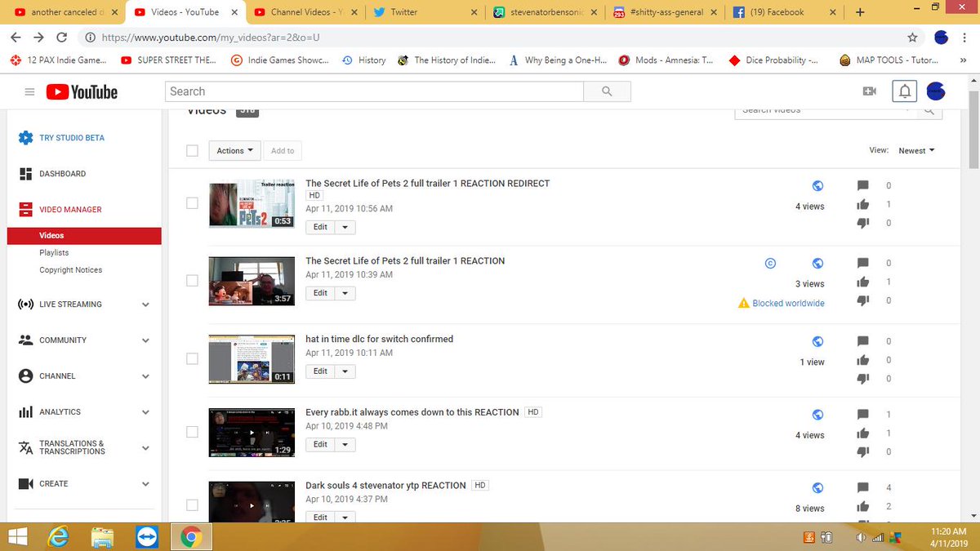This screenshot has width=980, height=551.
Task: Check the Pets 2 REACTION REDIRECT video checkbox
Action: coord(192,203)
